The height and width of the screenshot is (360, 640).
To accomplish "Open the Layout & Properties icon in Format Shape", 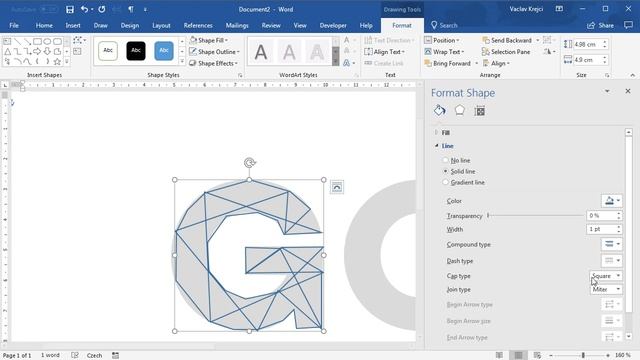I will pos(480,111).
